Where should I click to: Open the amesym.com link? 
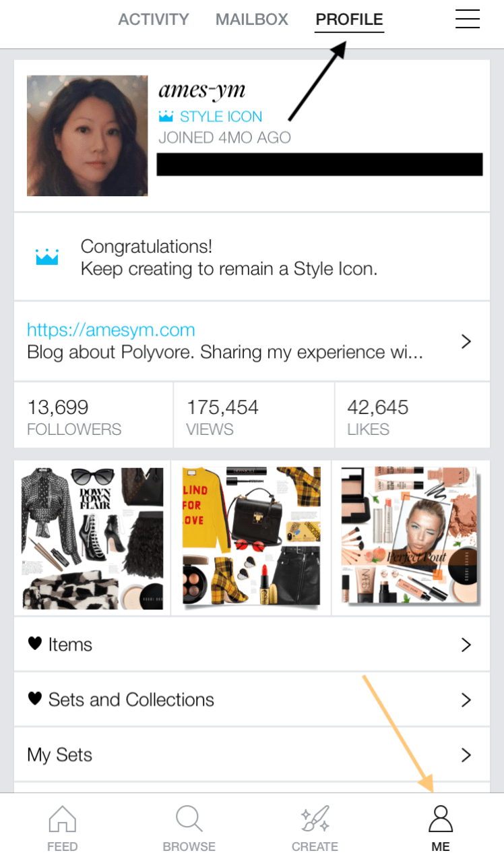pyautogui.click(x=111, y=329)
